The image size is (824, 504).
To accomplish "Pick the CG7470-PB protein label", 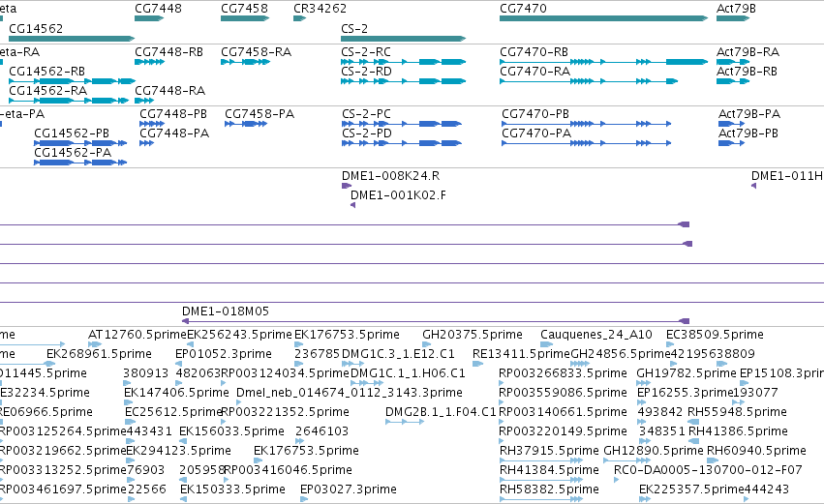I will tap(535, 114).
